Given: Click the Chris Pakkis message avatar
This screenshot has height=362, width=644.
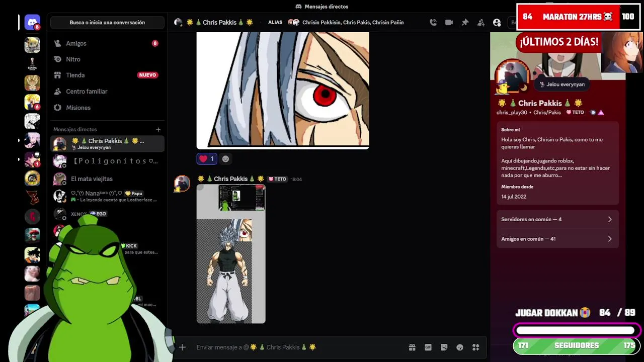Looking at the screenshot, I should [x=182, y=184].
